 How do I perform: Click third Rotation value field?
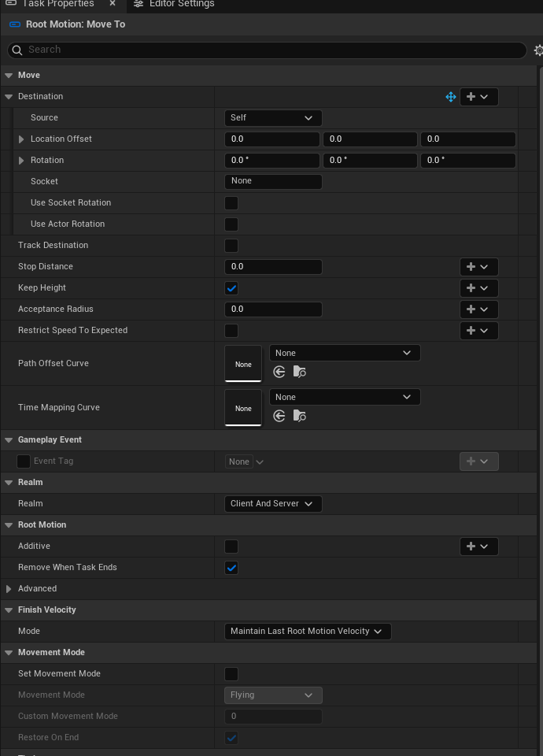pos(467,161)
